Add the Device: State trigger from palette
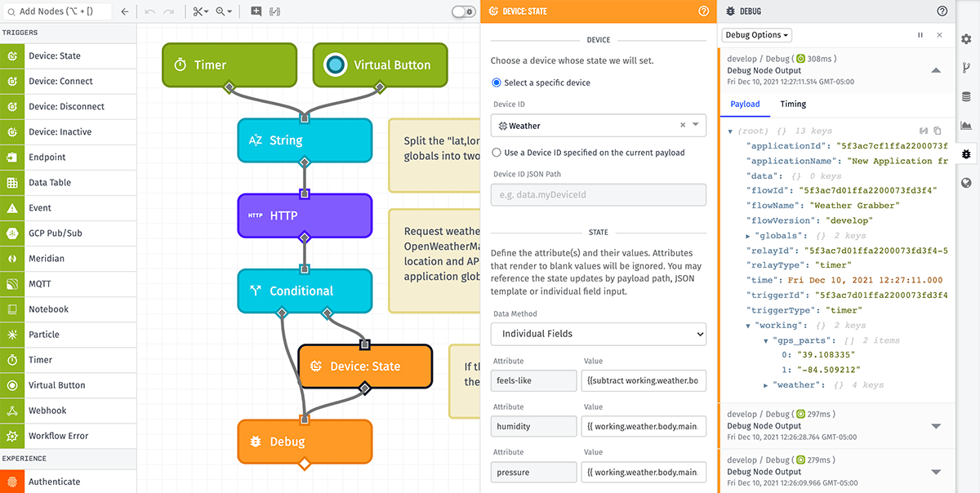Viewport: 980px width, 493px height. (68, 56)
